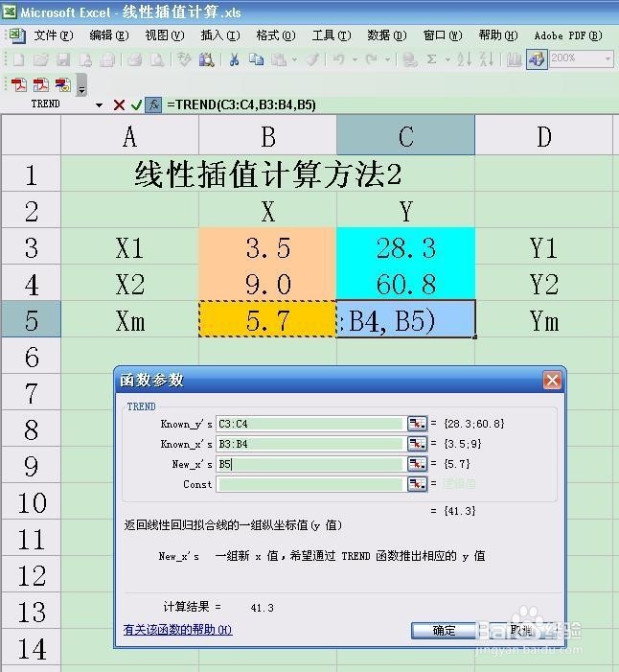Collapse dialog via Known_x's range selector

[417, 444]
